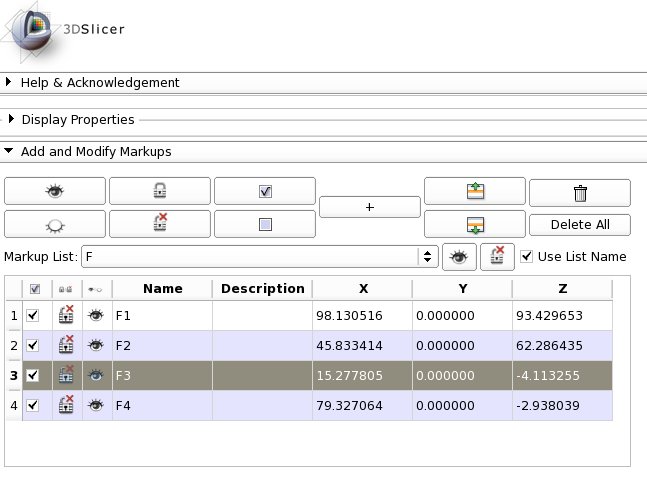Click the deselect all markups empty-box button
647x488 pixels.
265,224
